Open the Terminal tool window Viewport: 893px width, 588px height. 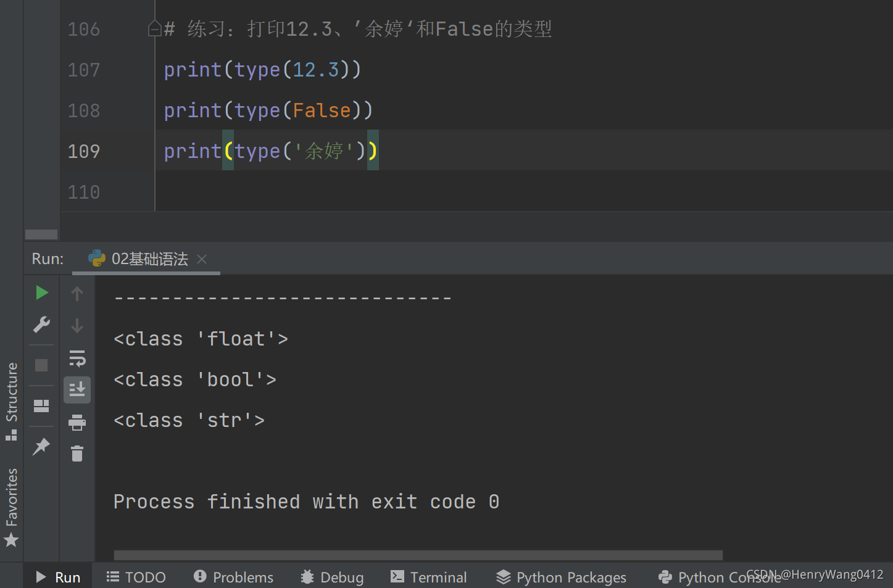point(429,577)
